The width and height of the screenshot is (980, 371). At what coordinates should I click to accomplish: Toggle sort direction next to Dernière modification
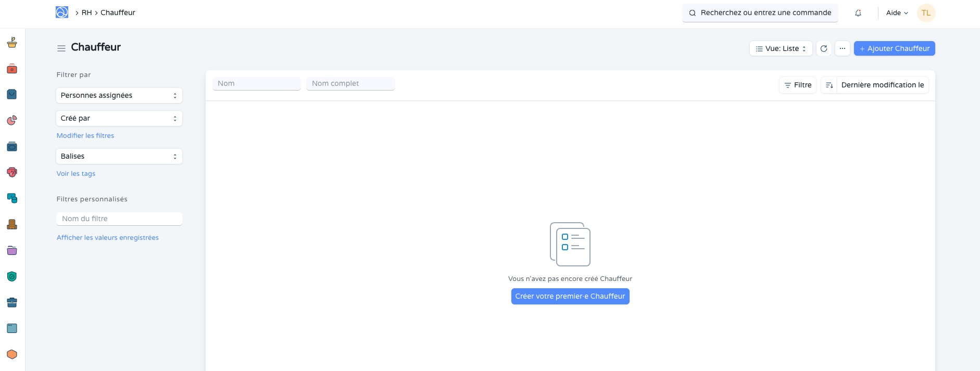[x=829, y=85]
